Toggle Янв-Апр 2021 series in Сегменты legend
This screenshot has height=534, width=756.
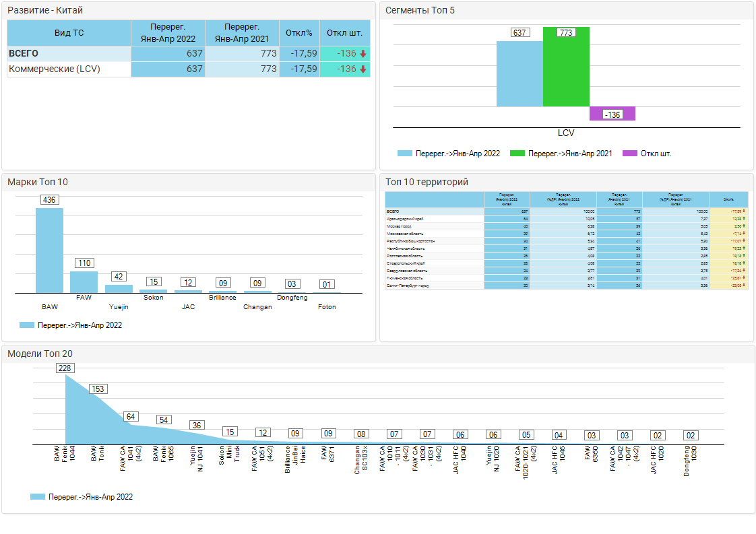click(561, 154)
